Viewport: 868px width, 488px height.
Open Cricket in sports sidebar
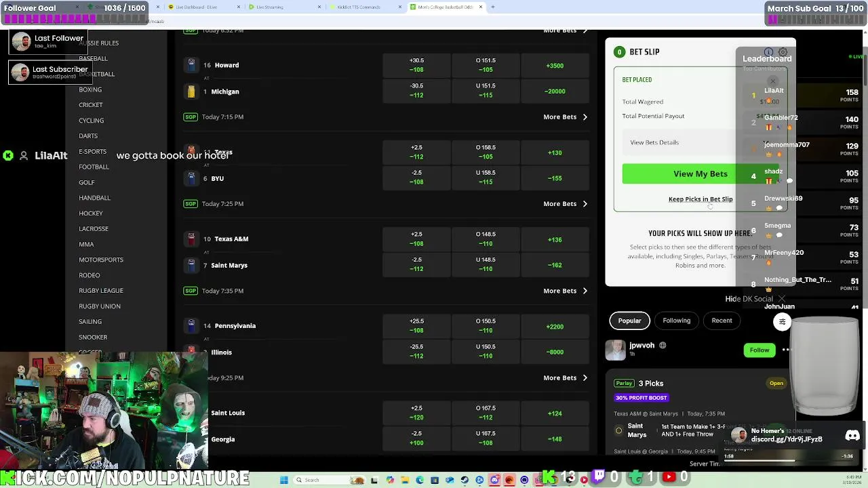pos(91,105)
